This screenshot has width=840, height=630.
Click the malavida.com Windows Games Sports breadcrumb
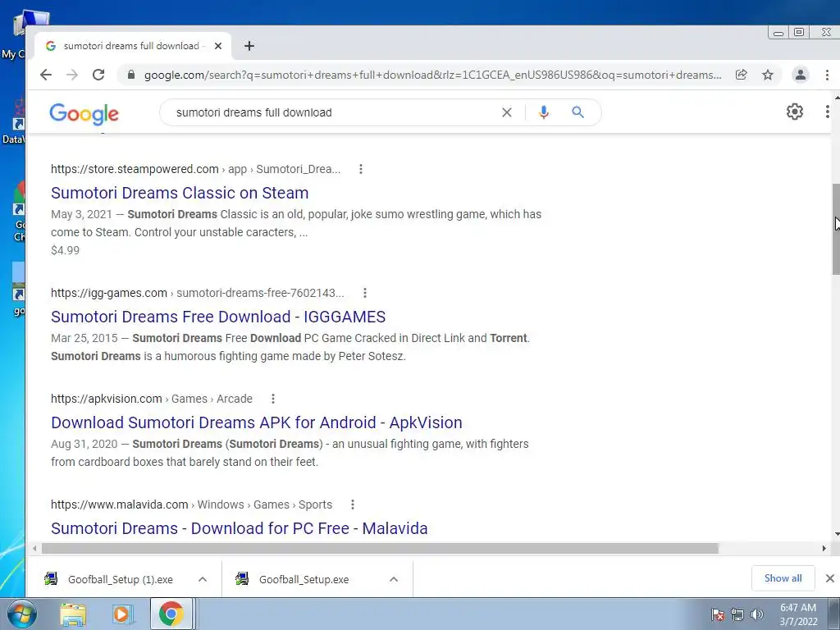pyautogui.click(x=191, y=504)
